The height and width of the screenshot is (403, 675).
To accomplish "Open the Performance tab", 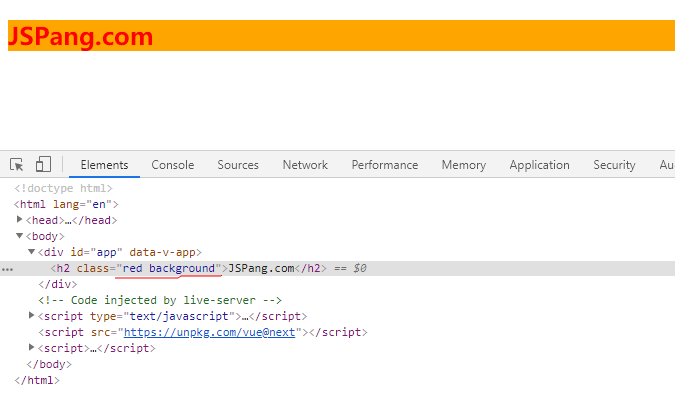I will [384, 165].
